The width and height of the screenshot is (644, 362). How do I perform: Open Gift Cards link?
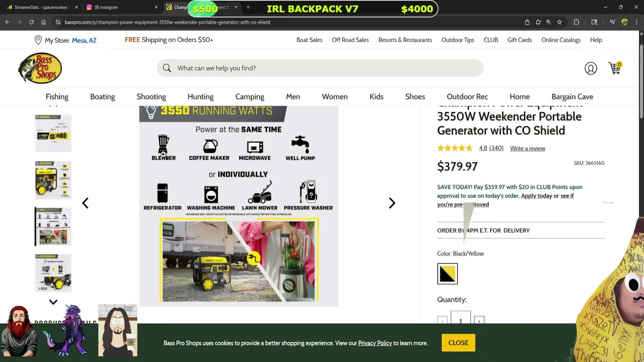[x=520, y=40]
